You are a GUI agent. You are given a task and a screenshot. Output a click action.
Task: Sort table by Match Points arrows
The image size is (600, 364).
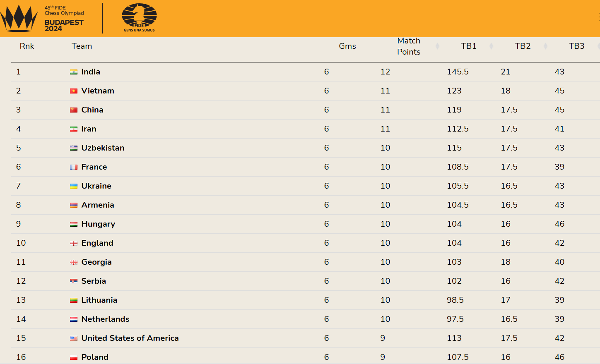click(437, 46)
